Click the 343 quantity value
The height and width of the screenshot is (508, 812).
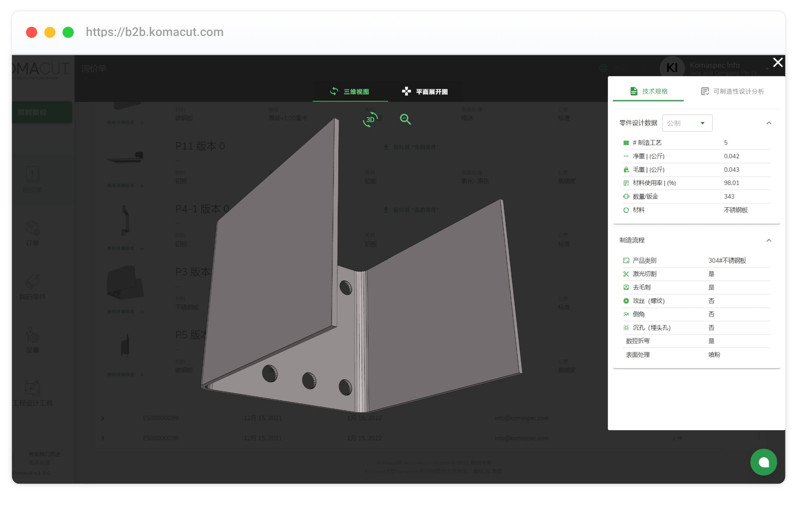tap(729, 196)
